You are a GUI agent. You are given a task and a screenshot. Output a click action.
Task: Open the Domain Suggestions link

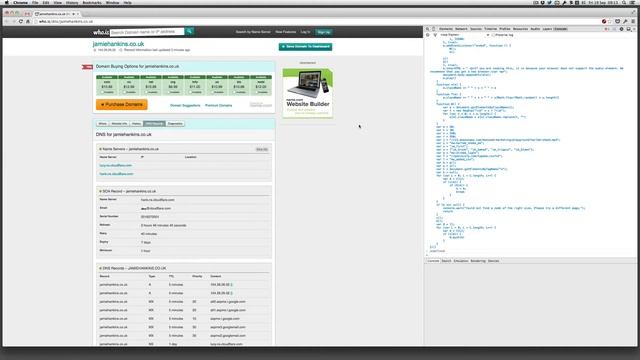click(185, 105)
